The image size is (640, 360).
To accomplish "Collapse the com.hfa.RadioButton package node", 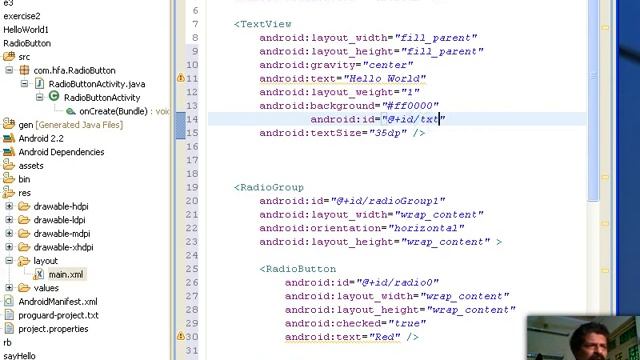I will coord(9,70).
